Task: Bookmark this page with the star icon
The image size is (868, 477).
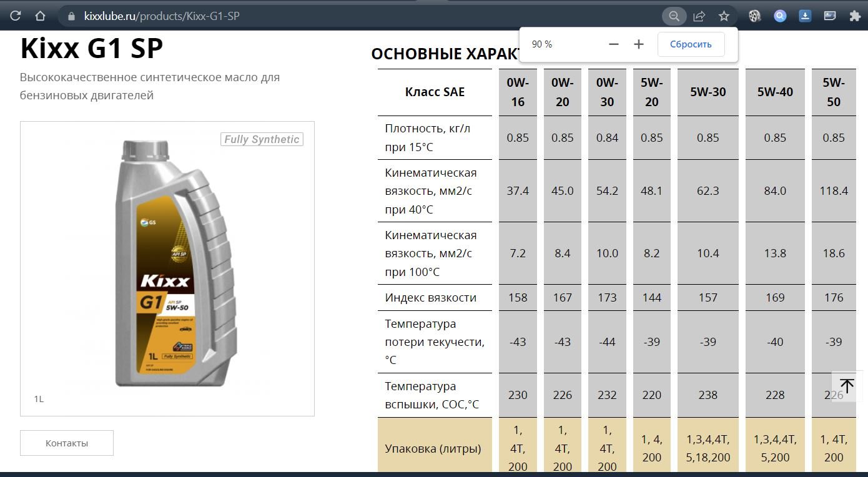Action: pos(724,16)
